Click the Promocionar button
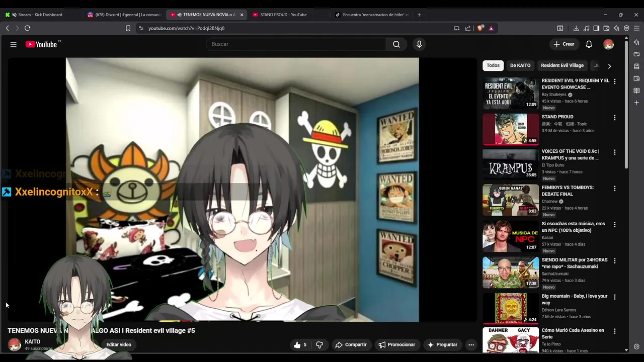Viewport: 644px width, 362px height. coord(397,345)
